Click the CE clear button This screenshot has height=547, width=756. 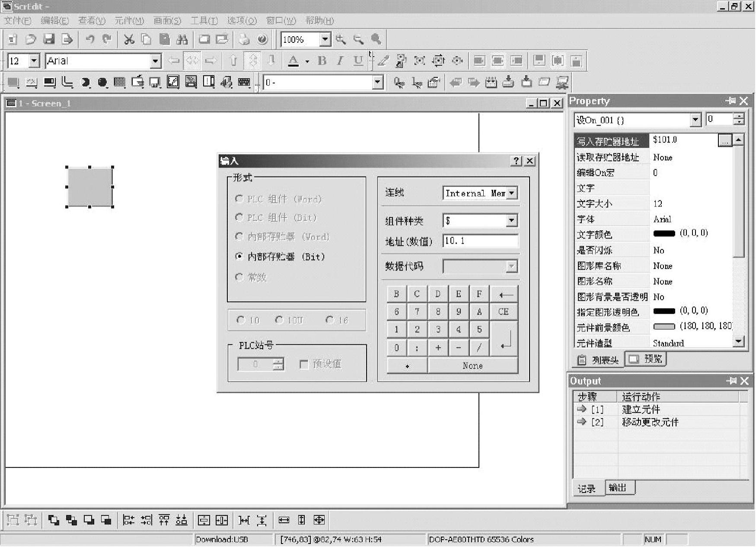pos(504,312)
